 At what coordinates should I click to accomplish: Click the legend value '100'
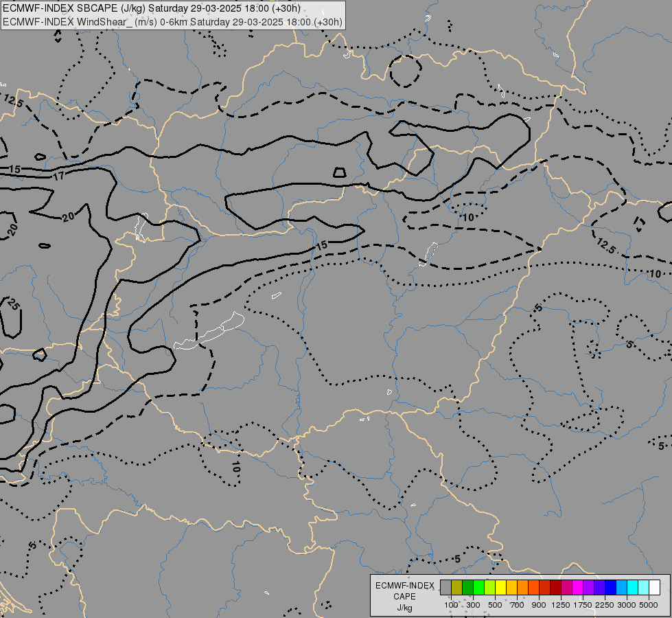click(x=451, y=605)
